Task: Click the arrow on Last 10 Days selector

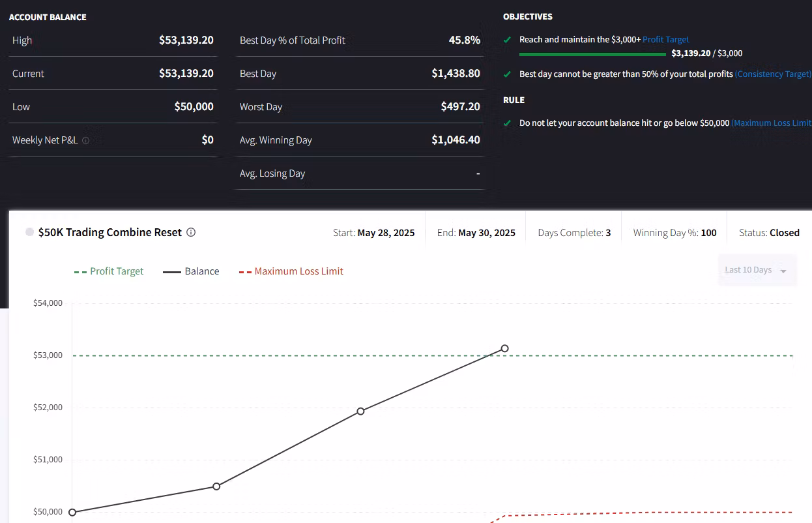Action: point(783,271)
